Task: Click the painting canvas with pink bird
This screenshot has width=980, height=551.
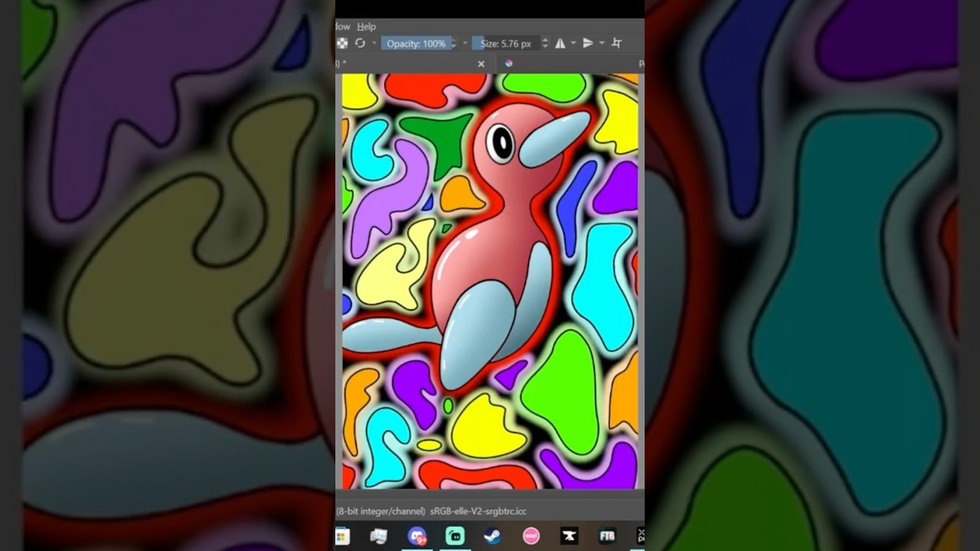Action: click(490, 281)
